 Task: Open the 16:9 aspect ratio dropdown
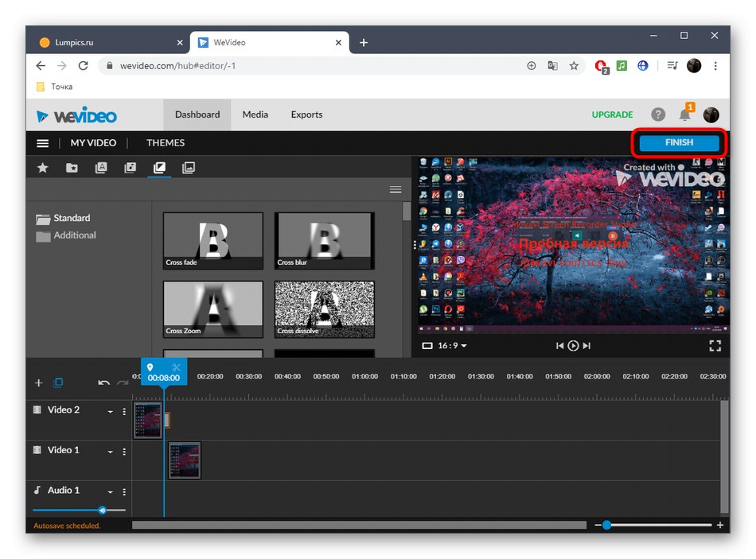point(446,346)
